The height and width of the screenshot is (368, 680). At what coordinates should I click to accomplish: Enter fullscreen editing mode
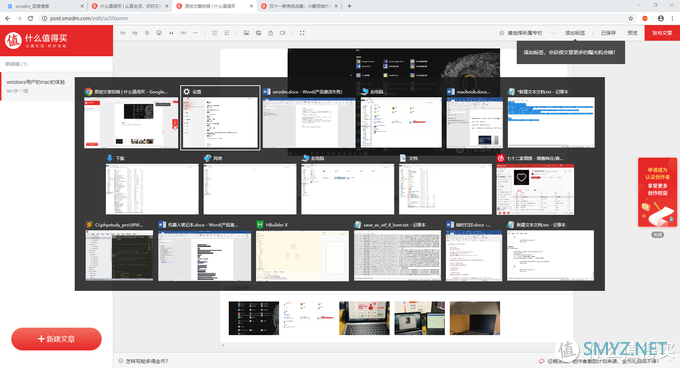pyautogui.click(x=302, y=33)
